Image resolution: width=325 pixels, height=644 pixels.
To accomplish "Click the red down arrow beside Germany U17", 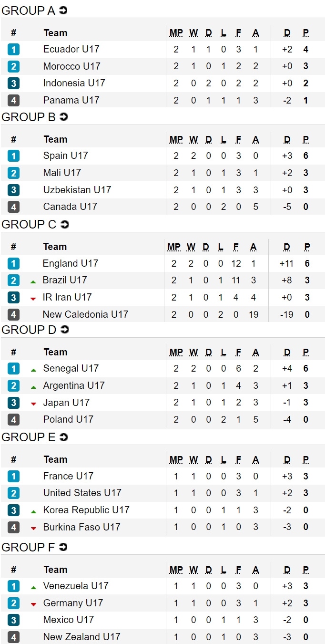I will tap(33, 604).
